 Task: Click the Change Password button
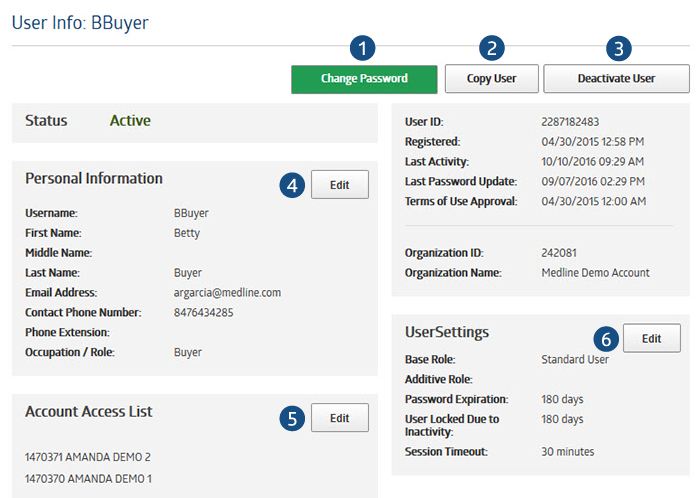(x=364, y=79)
